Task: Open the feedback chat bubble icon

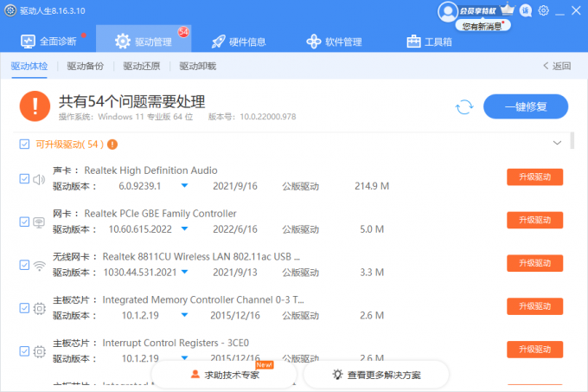Action: tap(526, 11)
